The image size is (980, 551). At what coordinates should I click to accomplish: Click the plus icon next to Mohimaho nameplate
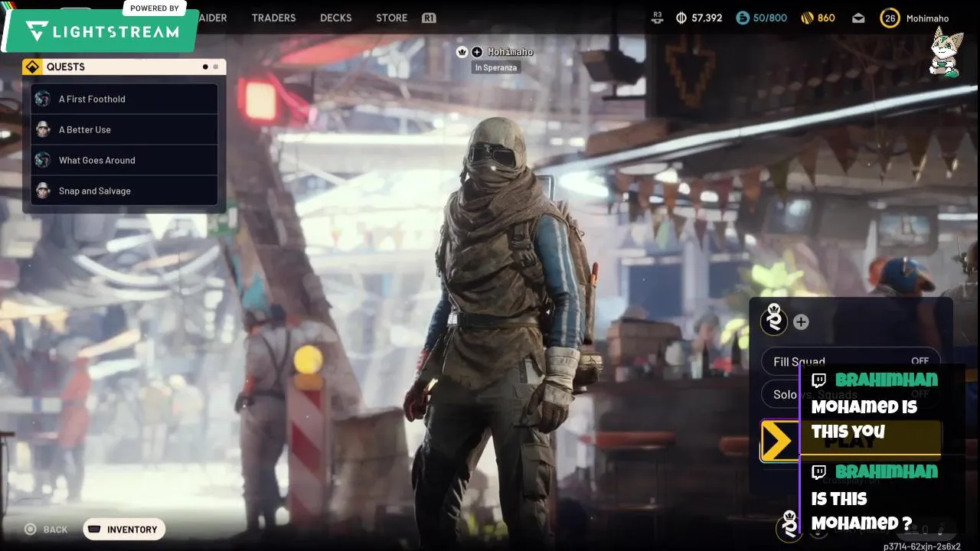point(477,52)
